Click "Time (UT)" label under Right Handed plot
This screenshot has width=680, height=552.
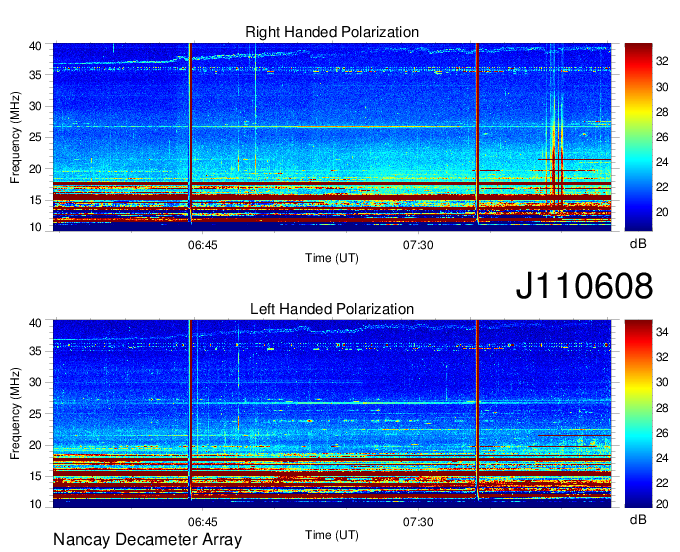332,258
